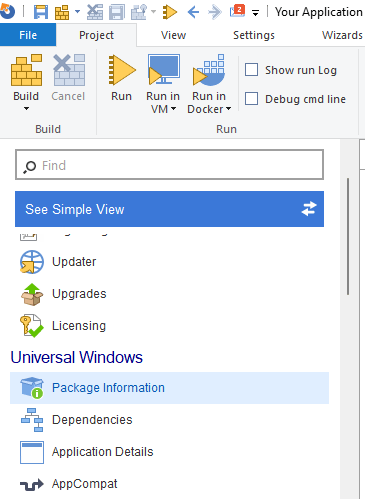
Task: Click the magnifier icon in Find box
Action: click(30, 166)
